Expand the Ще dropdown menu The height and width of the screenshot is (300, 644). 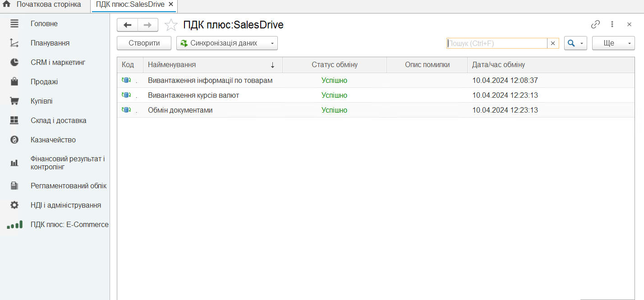coord(613,43)
